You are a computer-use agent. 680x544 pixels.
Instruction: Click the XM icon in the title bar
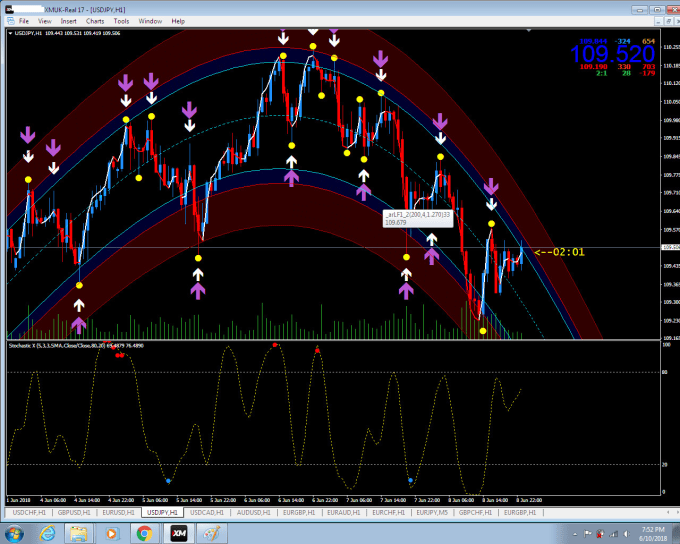[9, 9]
